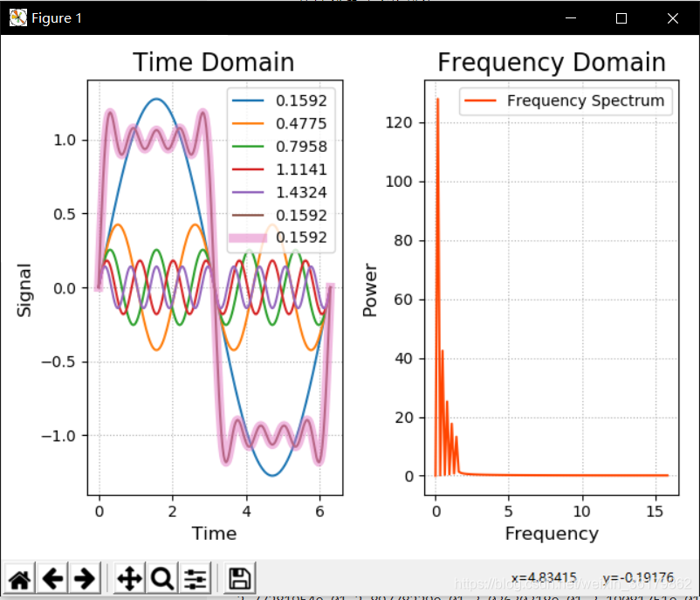Viewport: 700px width, 600px height.
Task: Go forward to next view arrow
Action: click(x=85, y=578)
